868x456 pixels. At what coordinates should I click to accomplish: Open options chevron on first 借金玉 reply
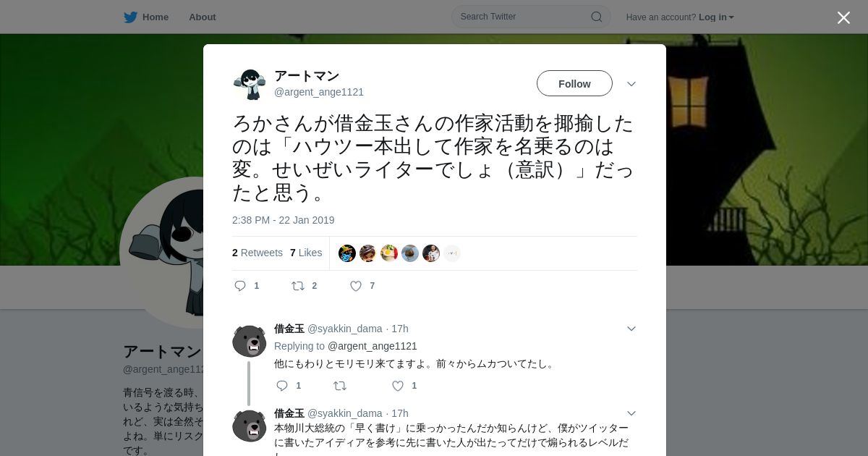(x=631, y=329)
